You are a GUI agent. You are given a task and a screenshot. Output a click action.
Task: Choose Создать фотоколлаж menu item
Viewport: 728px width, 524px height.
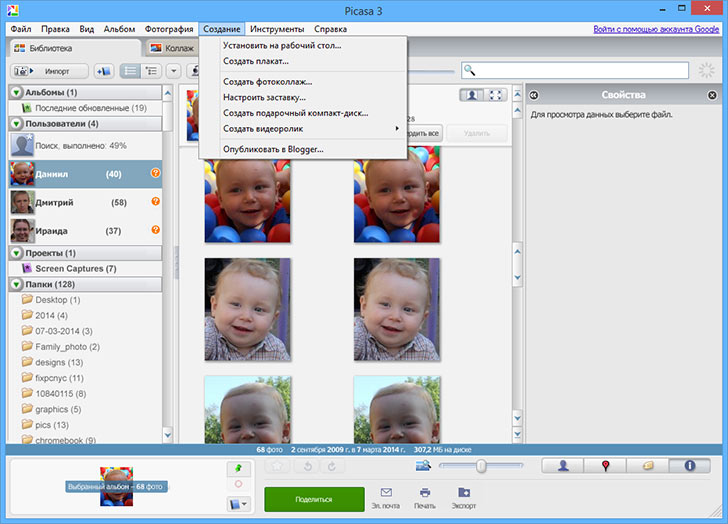[x=303, y=82]
